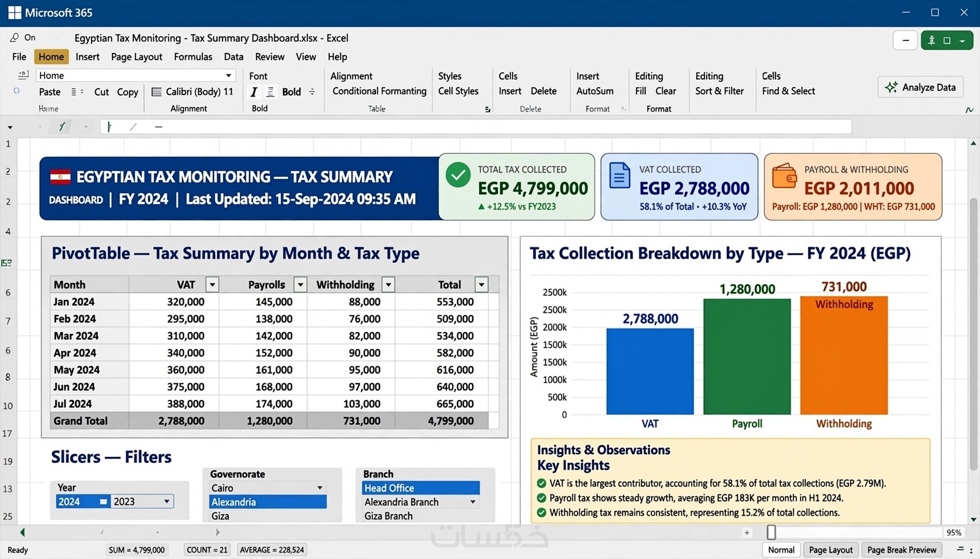Expand the Home name box dropdown

coord(229,75)
